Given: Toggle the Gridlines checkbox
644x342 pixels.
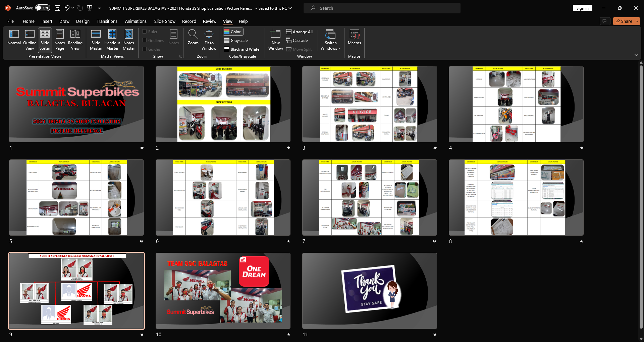Looking at the screenshot, I should coord(145,40).
